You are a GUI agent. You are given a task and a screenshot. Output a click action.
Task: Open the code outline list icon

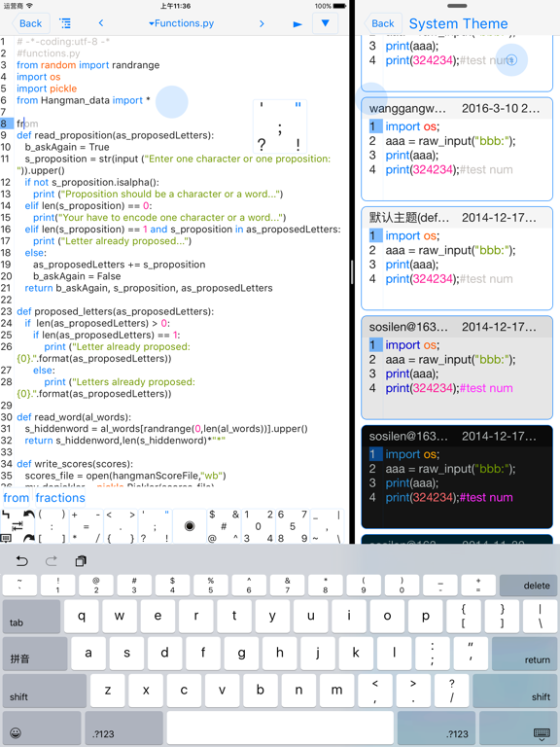pyautogui.click(x=65, y=23)
